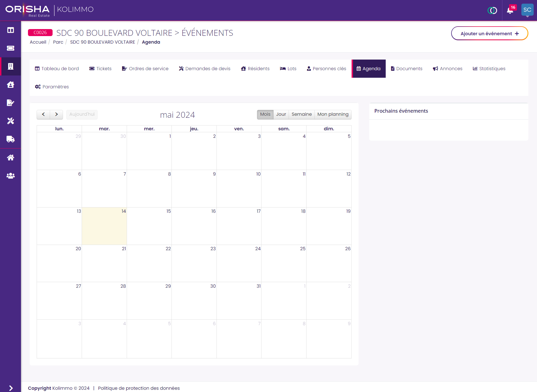
Task: Open the Personnes clés tab
Action: pyautogui.click(x=326, y=69)
